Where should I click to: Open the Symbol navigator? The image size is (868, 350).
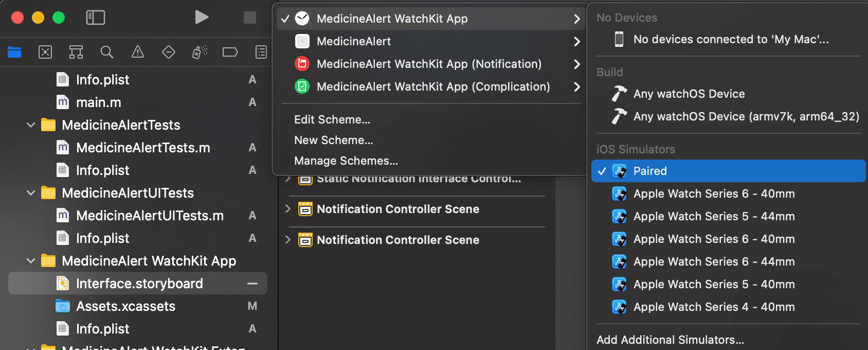pos(76,52)
